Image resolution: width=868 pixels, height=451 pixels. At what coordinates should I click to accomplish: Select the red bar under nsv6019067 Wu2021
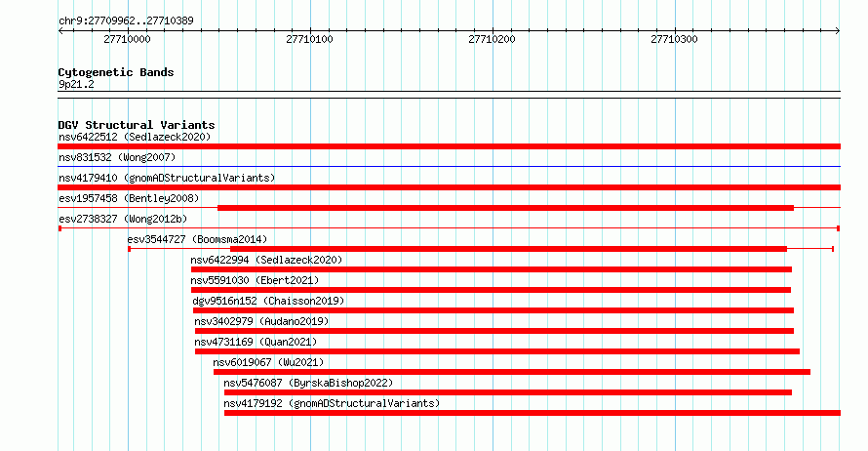pos(512,372)
